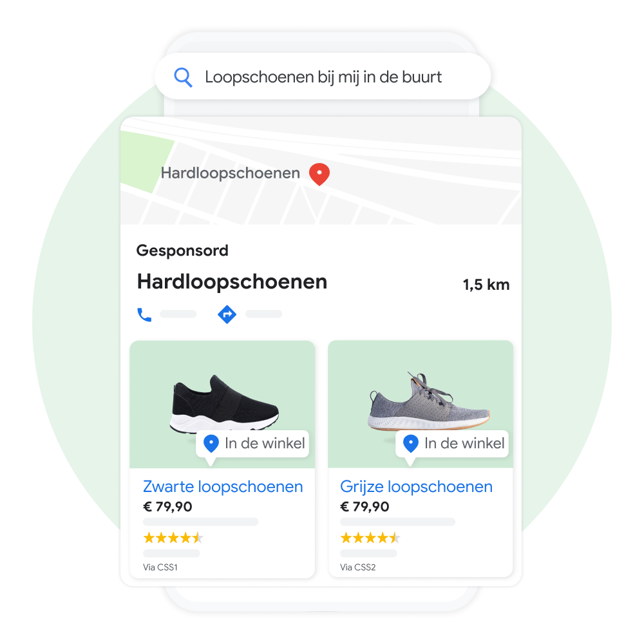Screen dimensions: 644x644
Task: Click the Gesponsord label
Action: (x=182, y=251)
